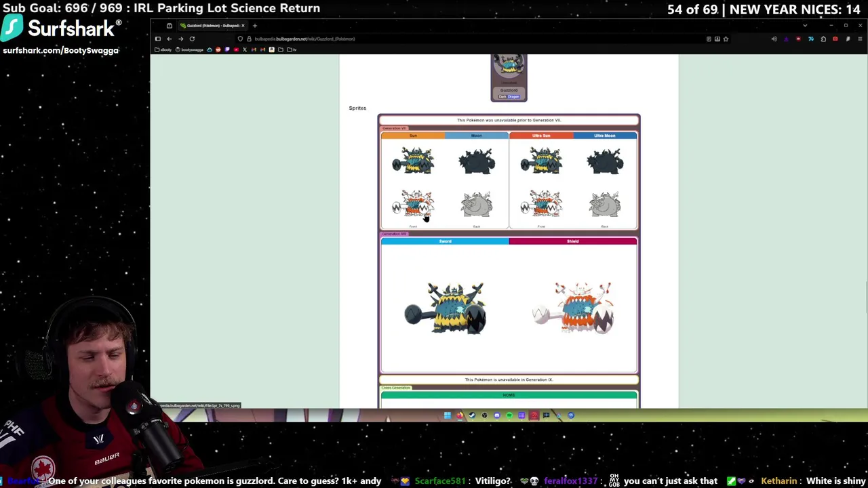Open Spotify from the taskbar
This screenshot has height=488, width=868.
[509, 415]
